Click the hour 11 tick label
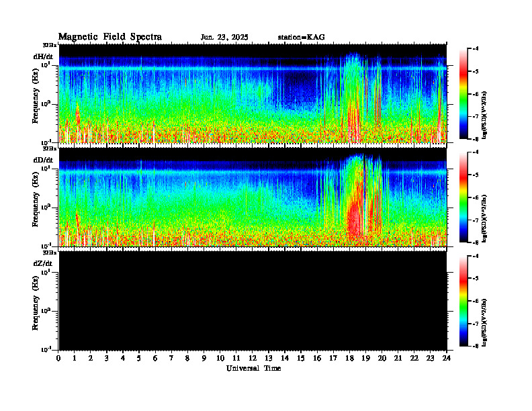The image size is (532, 411). pyautogui.click(x=236, y=358)
